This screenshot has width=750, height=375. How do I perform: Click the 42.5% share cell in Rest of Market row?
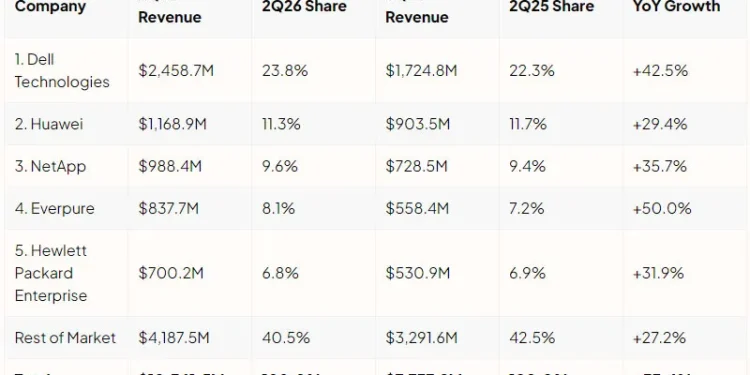point(532,338)
